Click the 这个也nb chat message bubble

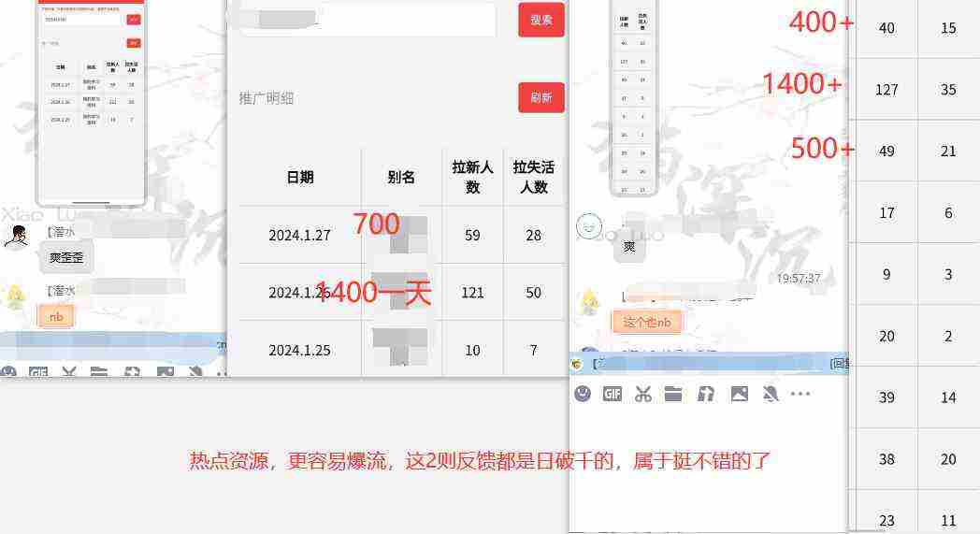tap(647, 323)
